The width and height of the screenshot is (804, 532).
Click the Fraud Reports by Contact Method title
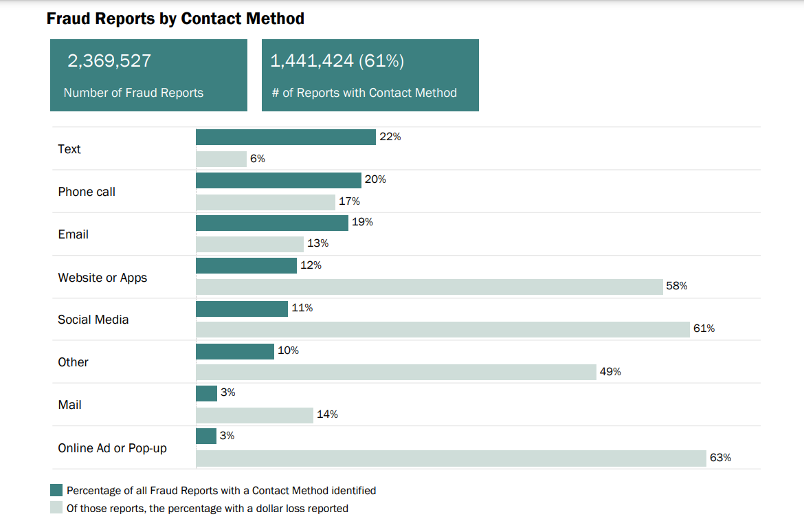(175, 19)
